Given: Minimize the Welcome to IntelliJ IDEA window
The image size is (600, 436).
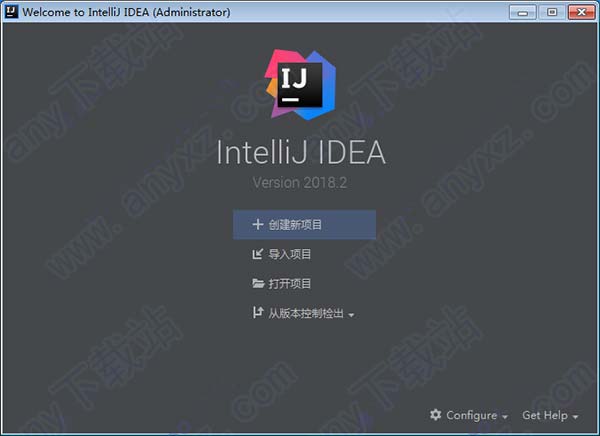Looking at the screenshot, I should click(x=523, y=12).
